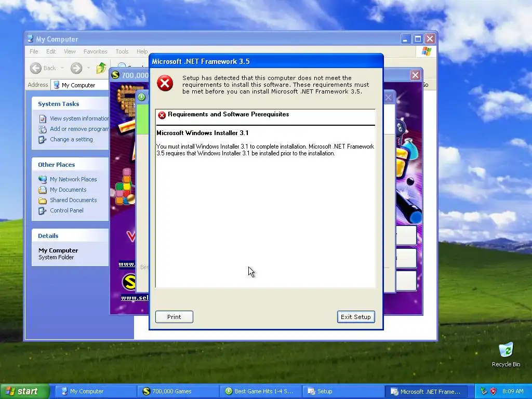Close the 700,000 Games window
532x399 pixels.
415,75
